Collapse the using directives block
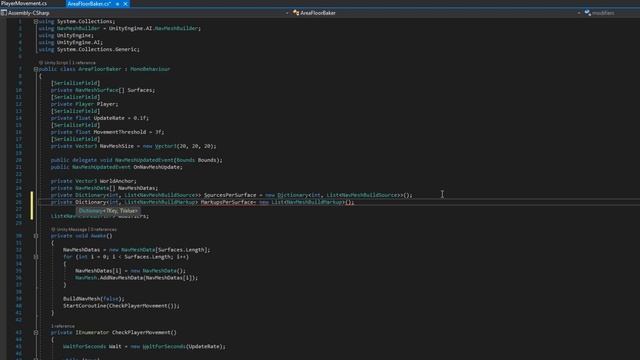 (36, 21)
